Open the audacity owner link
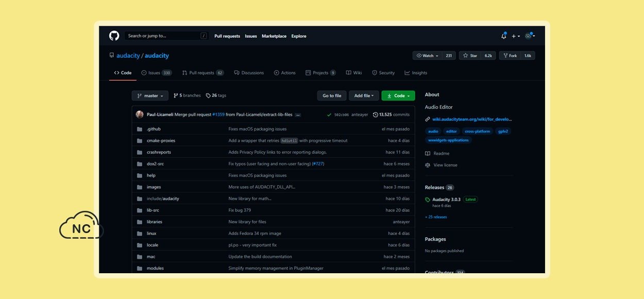 (128, 56)
